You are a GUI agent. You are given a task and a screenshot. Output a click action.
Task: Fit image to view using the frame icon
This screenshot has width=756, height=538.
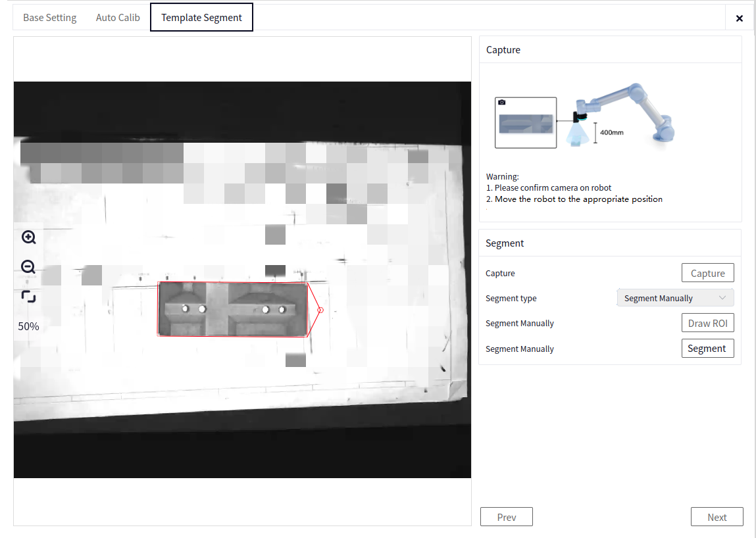28,297
